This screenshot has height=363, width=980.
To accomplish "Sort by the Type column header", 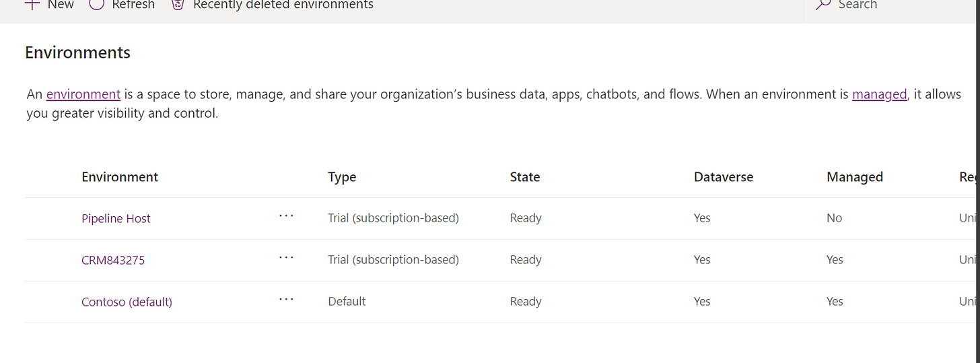I will coord(342,177).
